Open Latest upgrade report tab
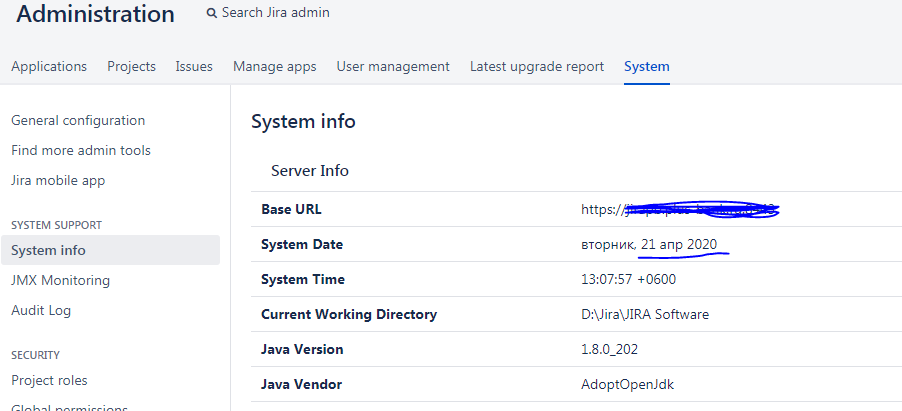This screenshot has height=411, width=902. point(537,67)
